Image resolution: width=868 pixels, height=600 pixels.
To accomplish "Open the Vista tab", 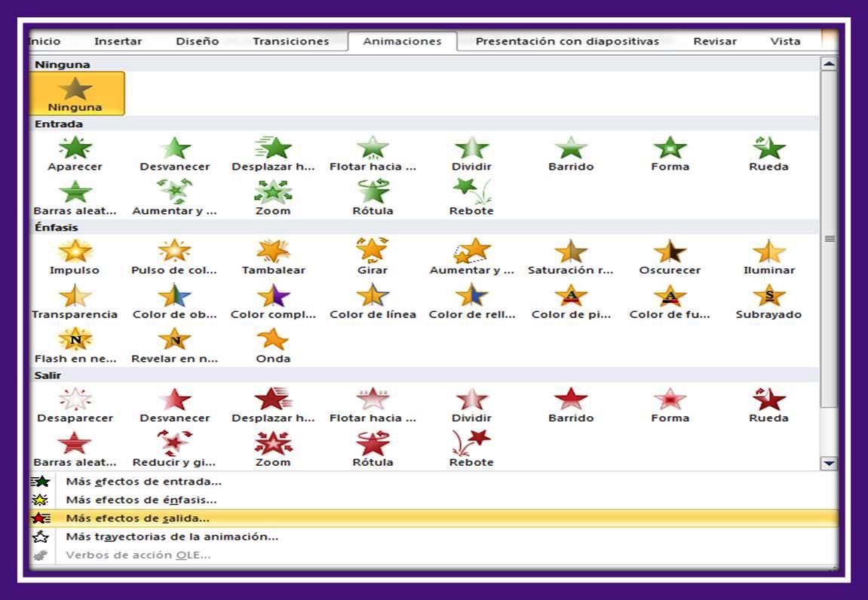I will [785, 41].
